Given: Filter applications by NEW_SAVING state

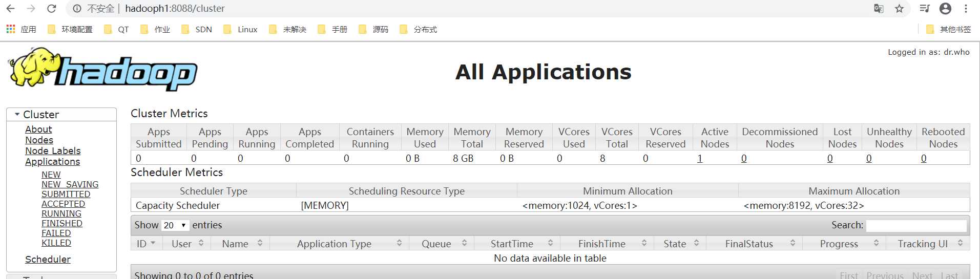Looking at the screenshot, I should coord(70,184).
